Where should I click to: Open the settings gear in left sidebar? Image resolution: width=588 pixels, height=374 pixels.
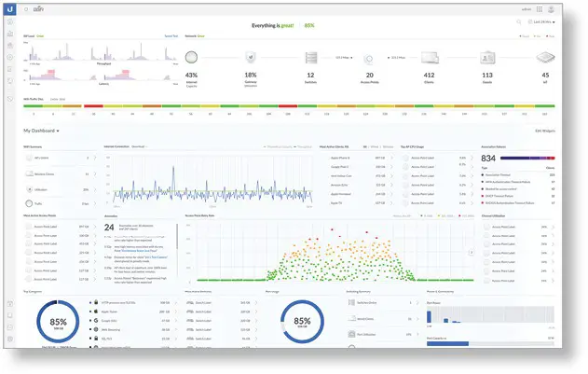tap(10, 339)
